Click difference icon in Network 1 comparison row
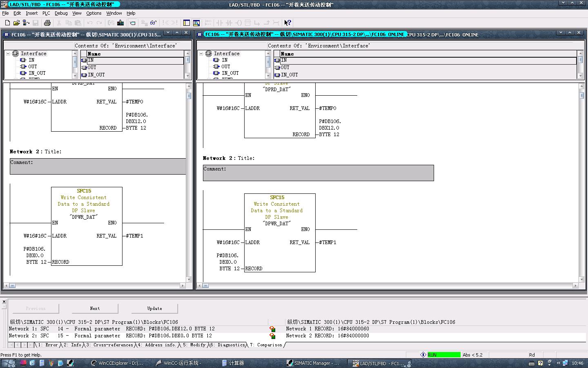 (272, 329)
